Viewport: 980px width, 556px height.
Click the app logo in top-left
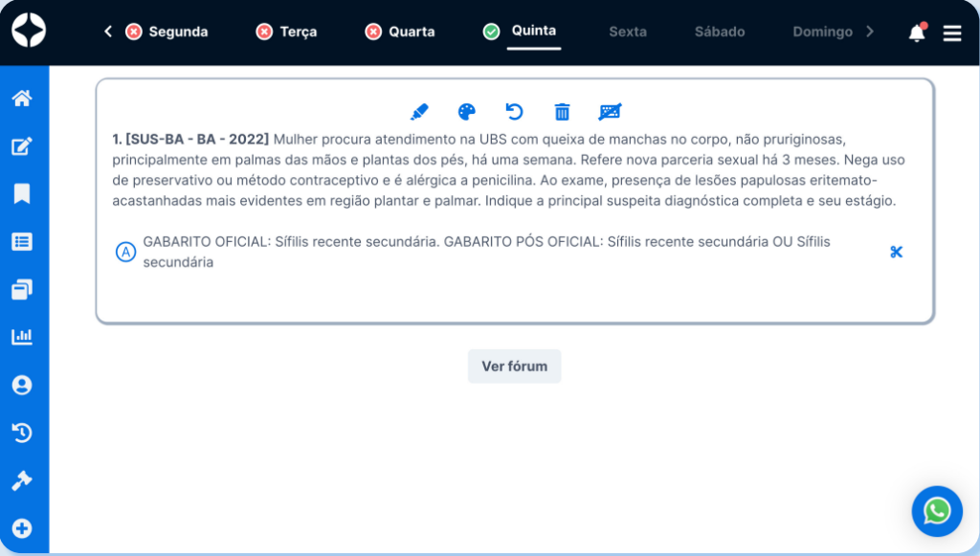click(x=29, y=31)
